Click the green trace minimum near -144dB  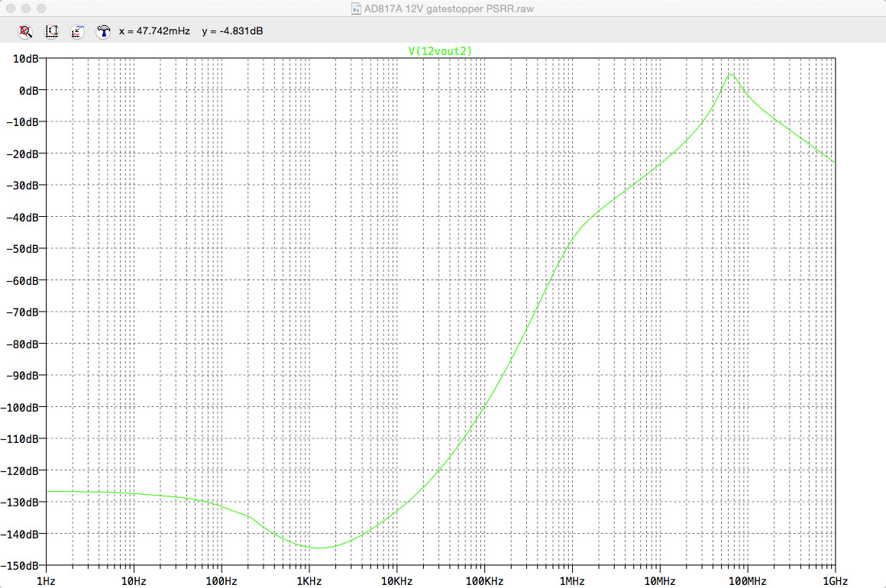click(319, 548)
